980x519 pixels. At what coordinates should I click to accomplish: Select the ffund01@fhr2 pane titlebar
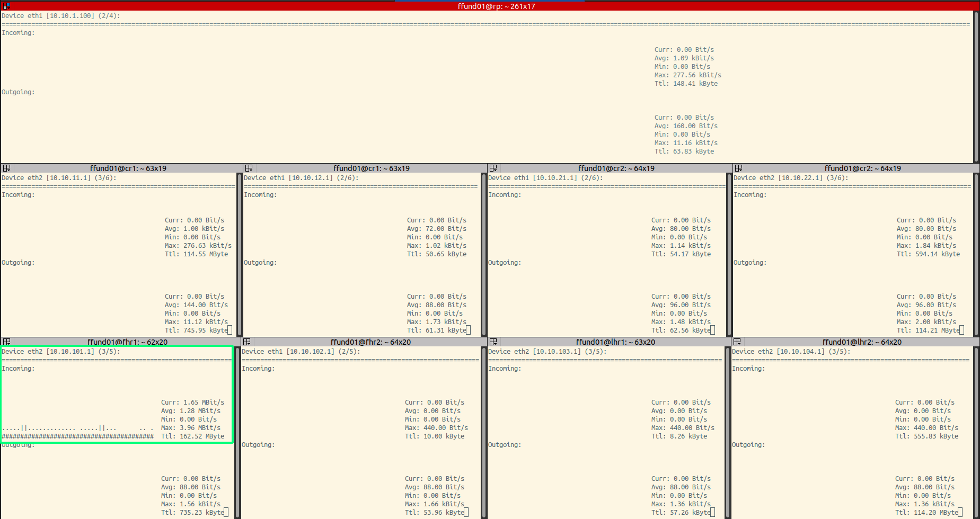click(370, 342)
